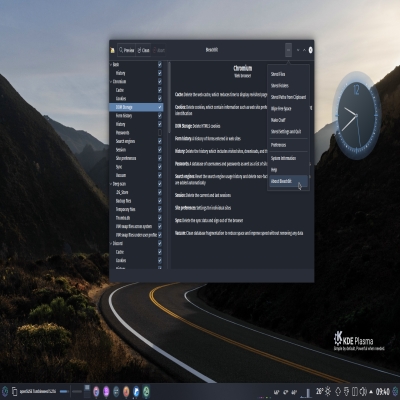The image size is (400, 400).
Task: Open About BleachBit menu entry
Action: pos(289,181)
